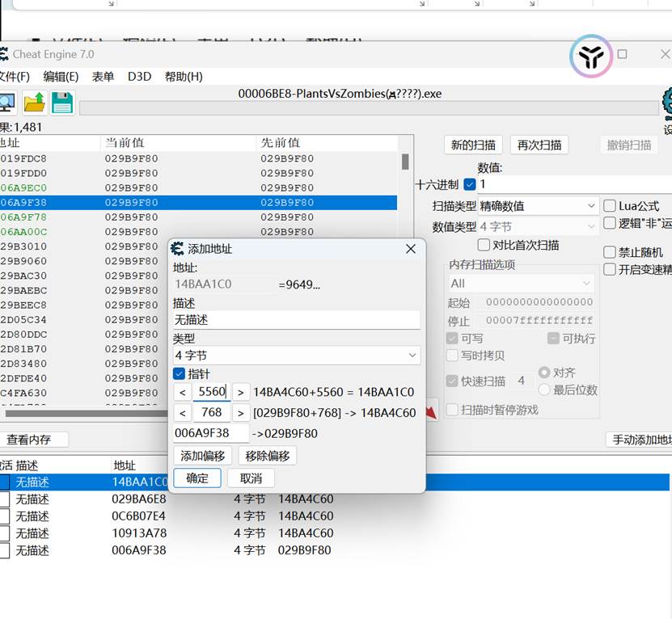Open the 编辑(E) menu
Image resolution: width=672 pixels, height=619 pixels.
tap(61, 77)
